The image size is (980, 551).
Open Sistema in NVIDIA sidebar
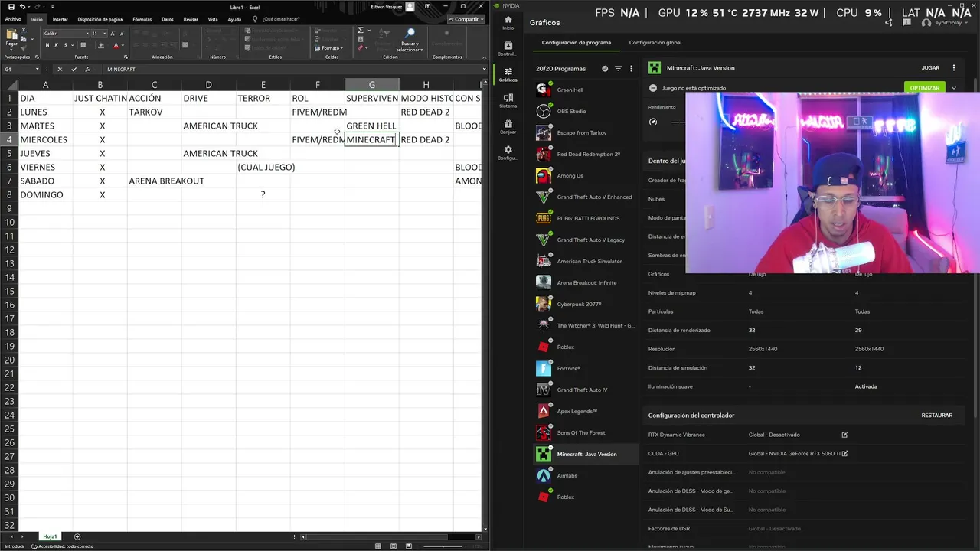[508, 101]
